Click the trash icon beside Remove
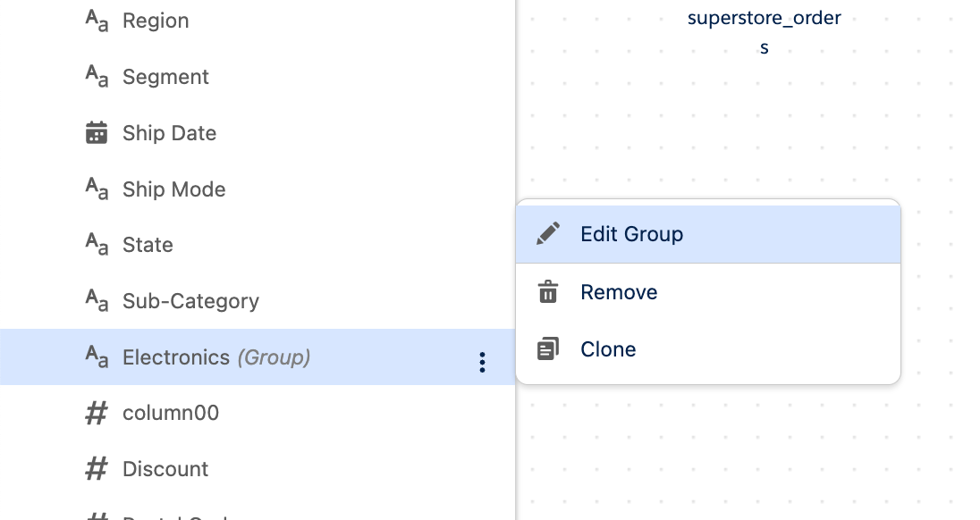The width and height of the screenshot is (980, 520). 548,292
